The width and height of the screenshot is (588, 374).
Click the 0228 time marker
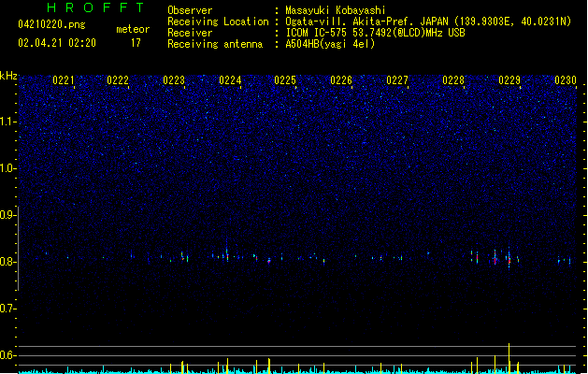pyautogui.click(x=453, y=80)
